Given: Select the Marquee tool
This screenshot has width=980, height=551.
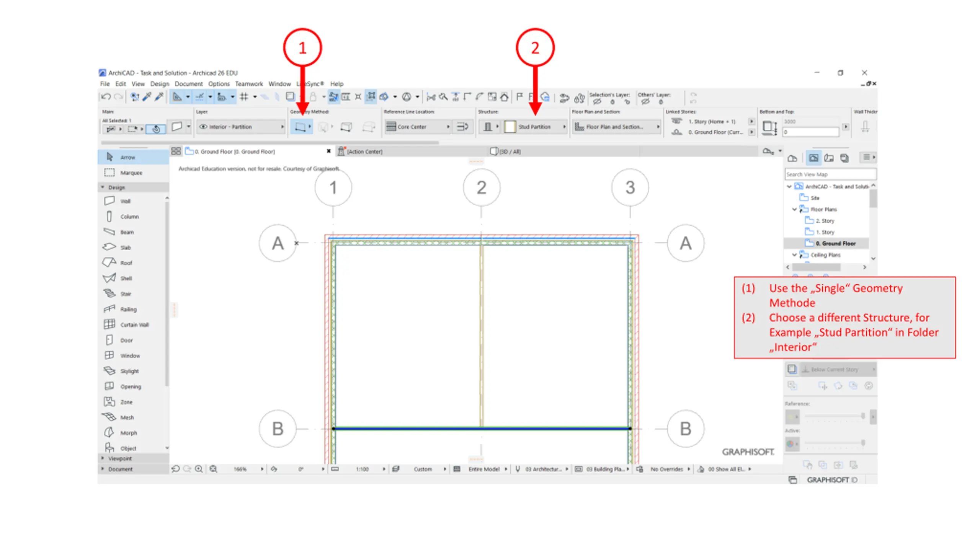Looking at the screenshot, I should [131, 173].
